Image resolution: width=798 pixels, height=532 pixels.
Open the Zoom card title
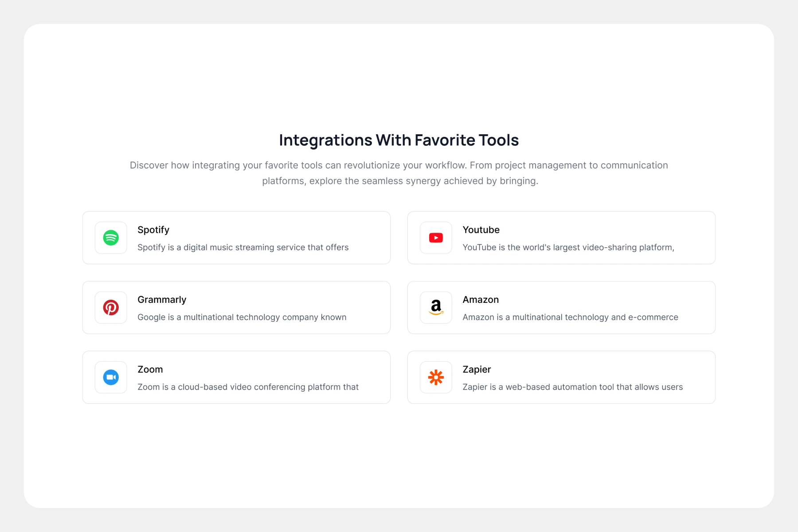coord(150,369)
